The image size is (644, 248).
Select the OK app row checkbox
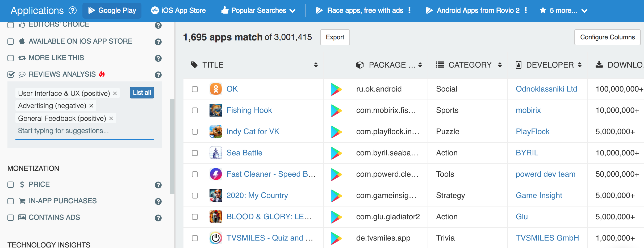[x=195, y=89]
